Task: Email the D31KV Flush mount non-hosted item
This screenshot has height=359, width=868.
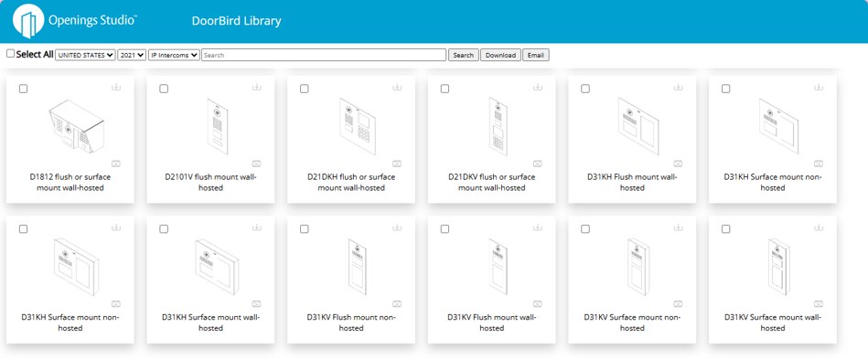Action: (398, 303)
